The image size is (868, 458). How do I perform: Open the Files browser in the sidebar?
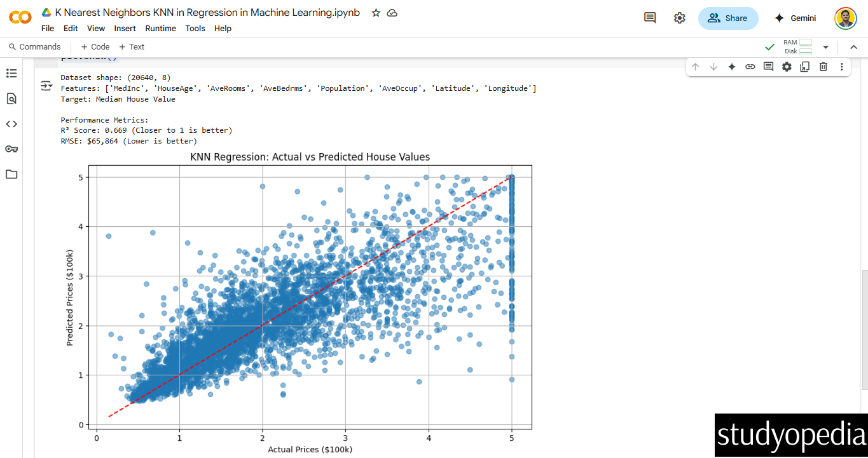11,174
